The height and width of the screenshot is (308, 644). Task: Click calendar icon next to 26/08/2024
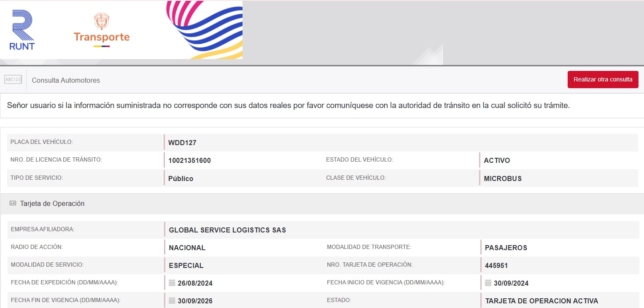(x=172, y=283)
